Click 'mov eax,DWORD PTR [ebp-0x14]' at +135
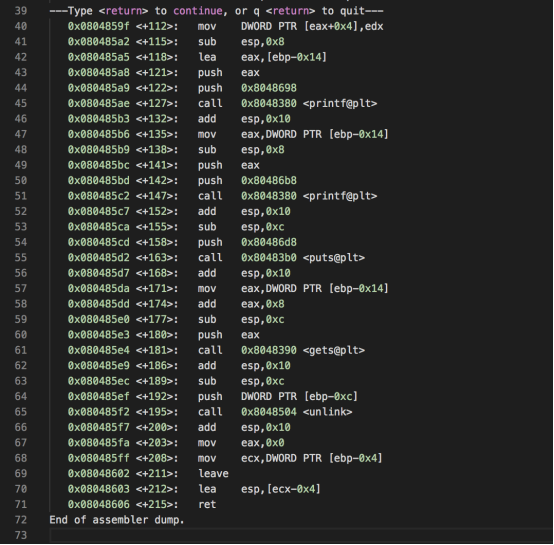Image resolution: width=554 pixels, height=545 pixels. click(293, 134)
